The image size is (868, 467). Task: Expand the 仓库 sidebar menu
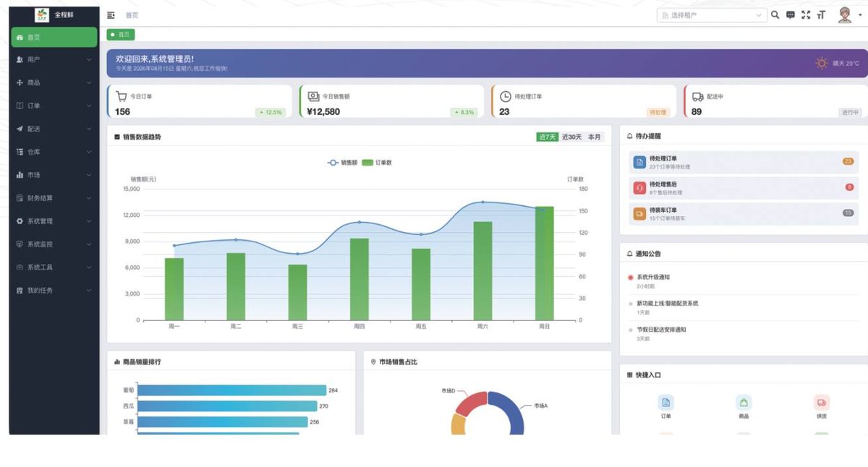tap(54, 152)
